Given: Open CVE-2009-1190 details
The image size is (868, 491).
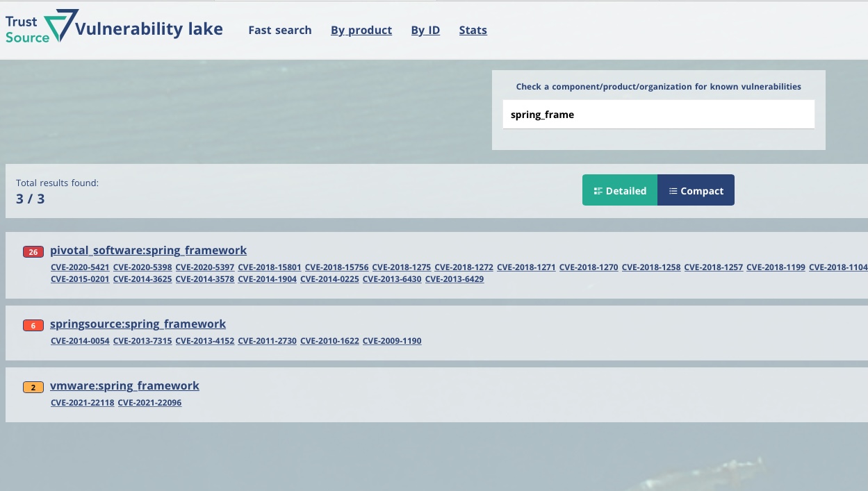Looking at the screenshot, I should pyautogui.click(x=392, y=341).
